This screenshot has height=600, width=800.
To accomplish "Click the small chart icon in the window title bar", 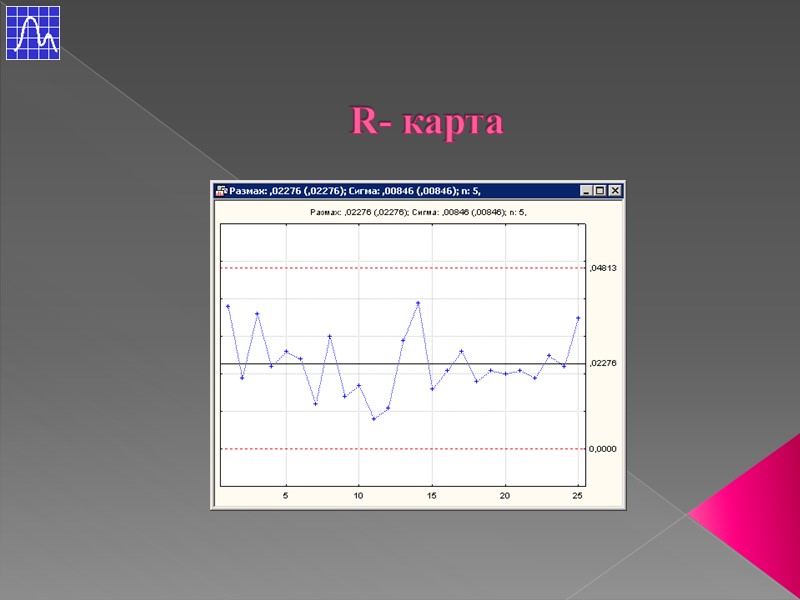I will pyautogui.click(x=223, y=188).
